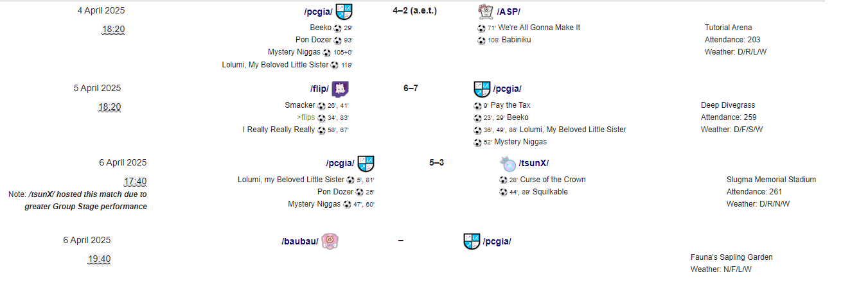This screenshot has height=281, width=868.
Task: Click the purple /flip/ team logo
Action: coord(340,89)
